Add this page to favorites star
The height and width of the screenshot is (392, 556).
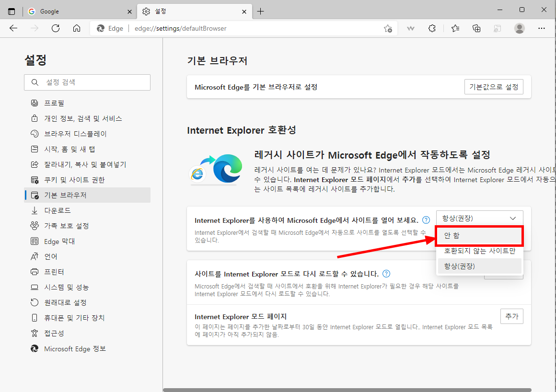coord(388,28)
